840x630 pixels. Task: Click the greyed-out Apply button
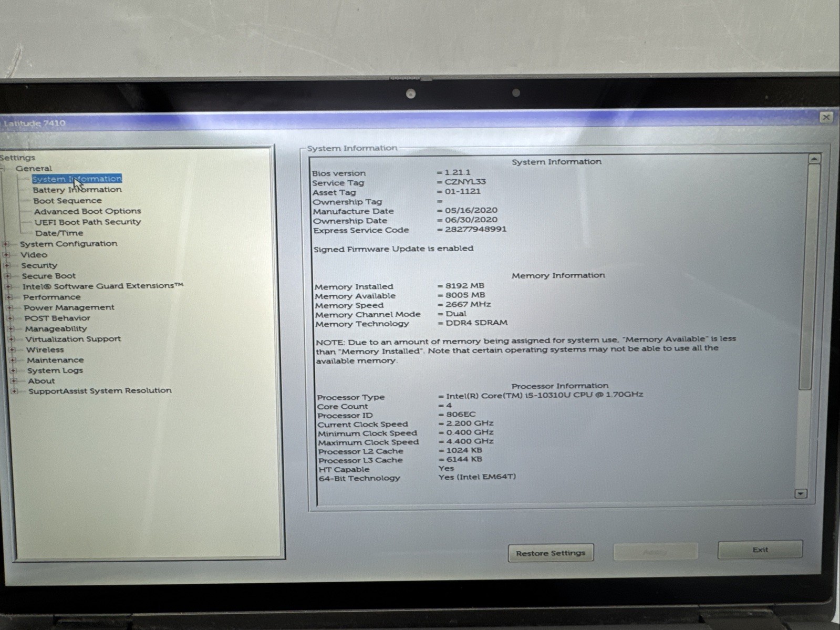click(x=655, y=552)
